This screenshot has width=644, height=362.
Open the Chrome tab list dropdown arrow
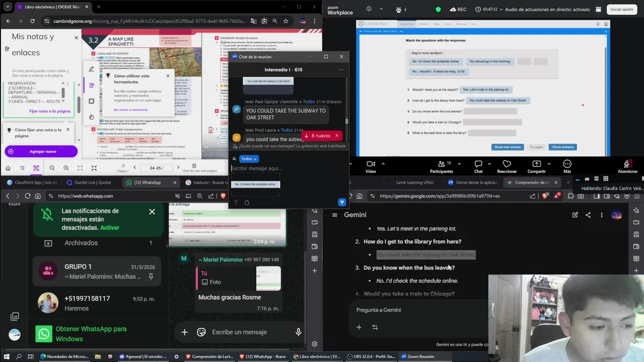pyautogui.click(x=7, y=7)
